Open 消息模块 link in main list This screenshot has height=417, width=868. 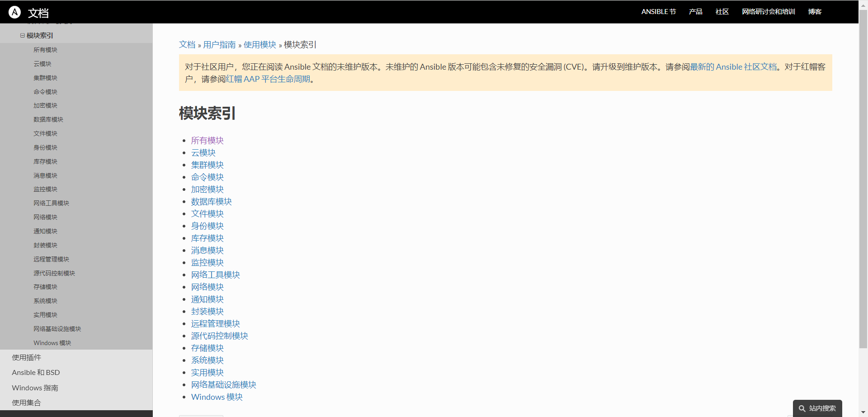(x=208, y=251)
